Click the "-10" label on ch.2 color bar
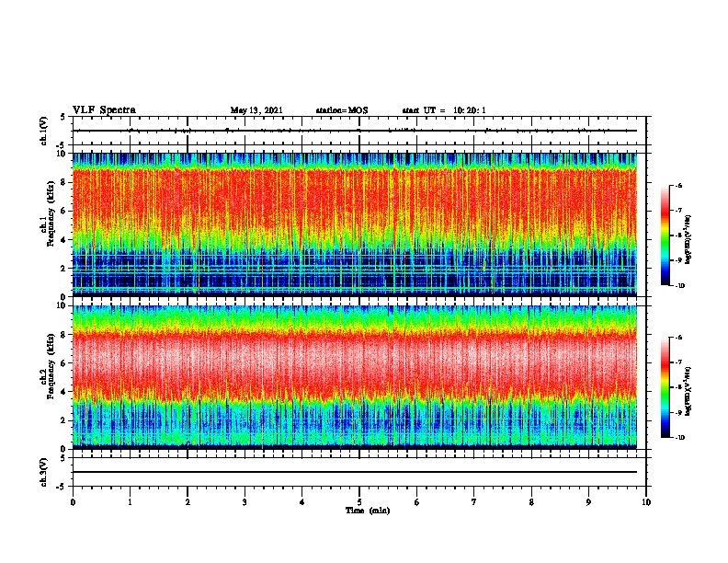This screenshot has height=563, width=728. [x=679, y=438]
